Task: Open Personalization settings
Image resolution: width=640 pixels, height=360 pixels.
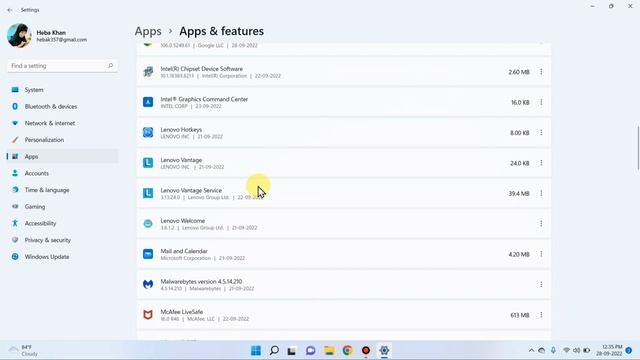Action: click(62, 140)
